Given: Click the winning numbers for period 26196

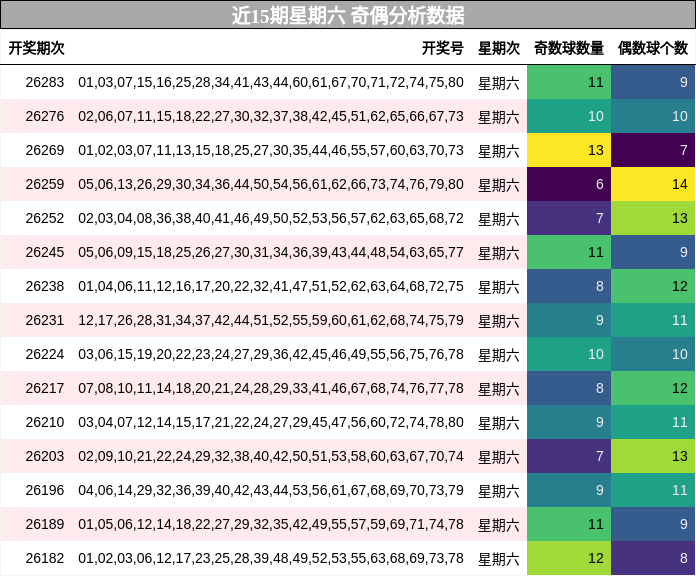Looking at the screenshot, I should point(271,490).
